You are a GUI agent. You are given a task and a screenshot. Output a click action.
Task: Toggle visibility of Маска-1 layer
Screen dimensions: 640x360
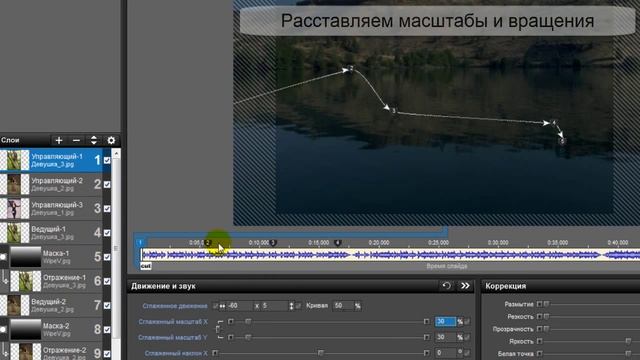click(107, 257)
